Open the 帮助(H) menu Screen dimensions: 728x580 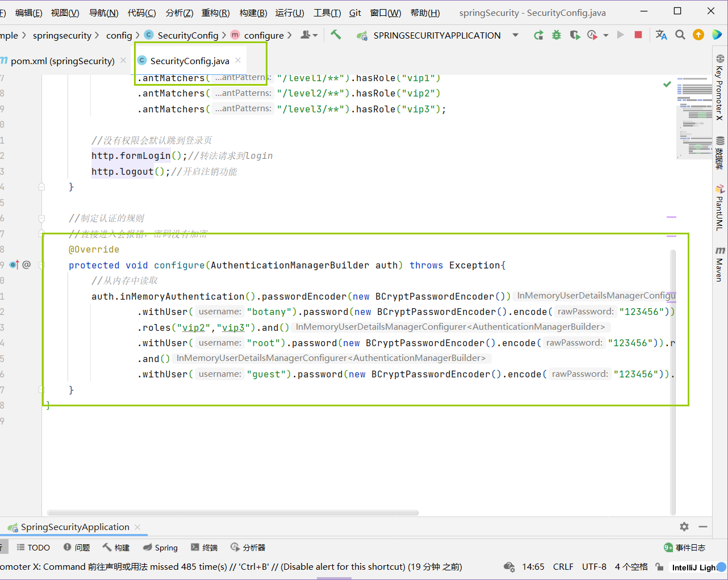pyautogui.click(x=425, y=12)
